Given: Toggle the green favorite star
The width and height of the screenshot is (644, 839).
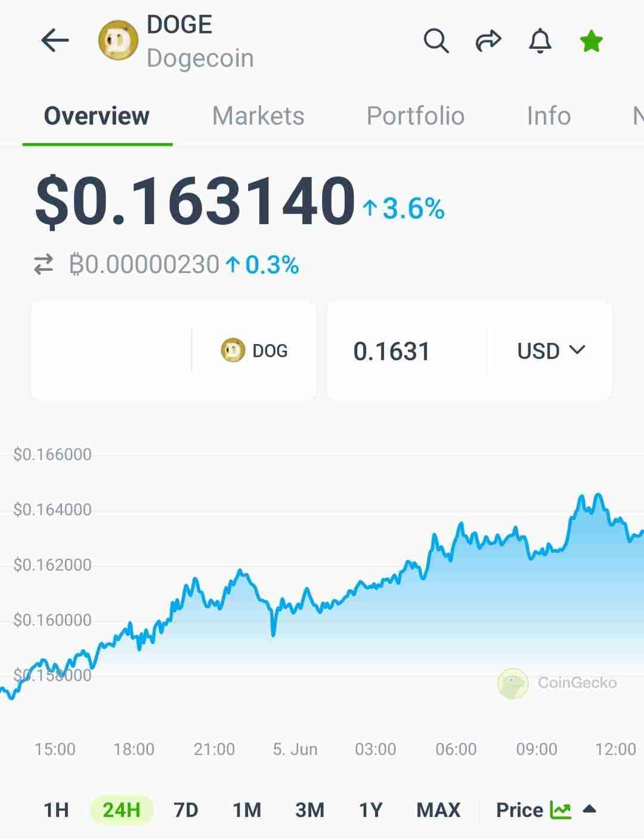Looking at the screenshot, I should (592, 41).
